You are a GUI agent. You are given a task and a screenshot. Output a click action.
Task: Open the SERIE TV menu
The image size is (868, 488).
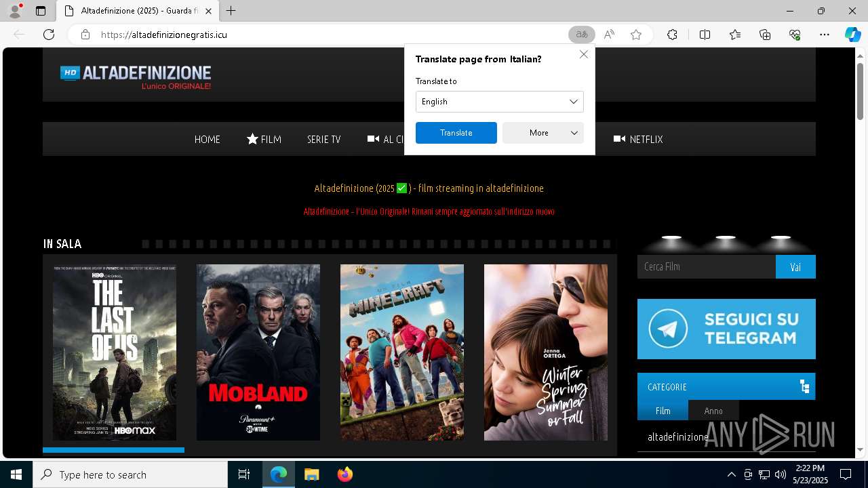click(x=323, y=140)
